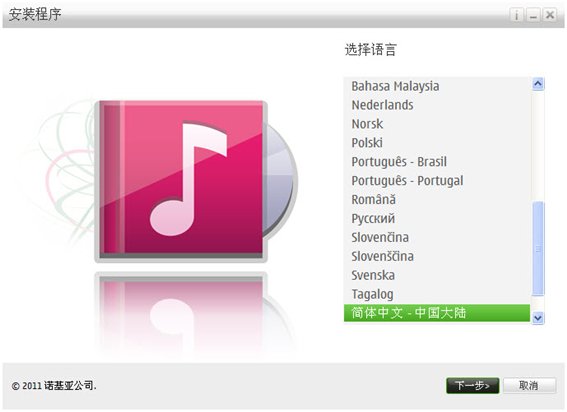Click the scroll up arrow of language list
This screenshot has width=567, height=412.
tap(538, 84)
